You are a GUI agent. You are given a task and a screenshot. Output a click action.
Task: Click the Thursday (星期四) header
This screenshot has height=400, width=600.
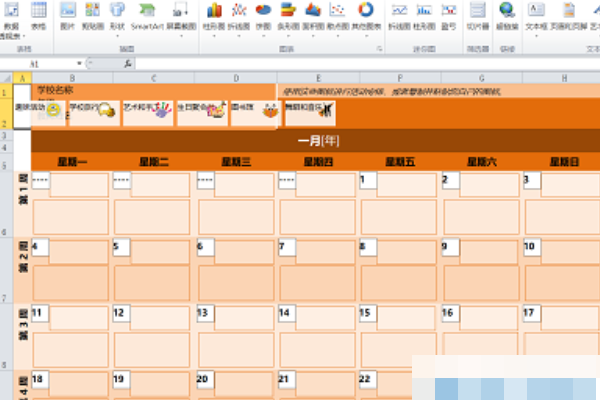pyautogui.click(x=318, y=162)
